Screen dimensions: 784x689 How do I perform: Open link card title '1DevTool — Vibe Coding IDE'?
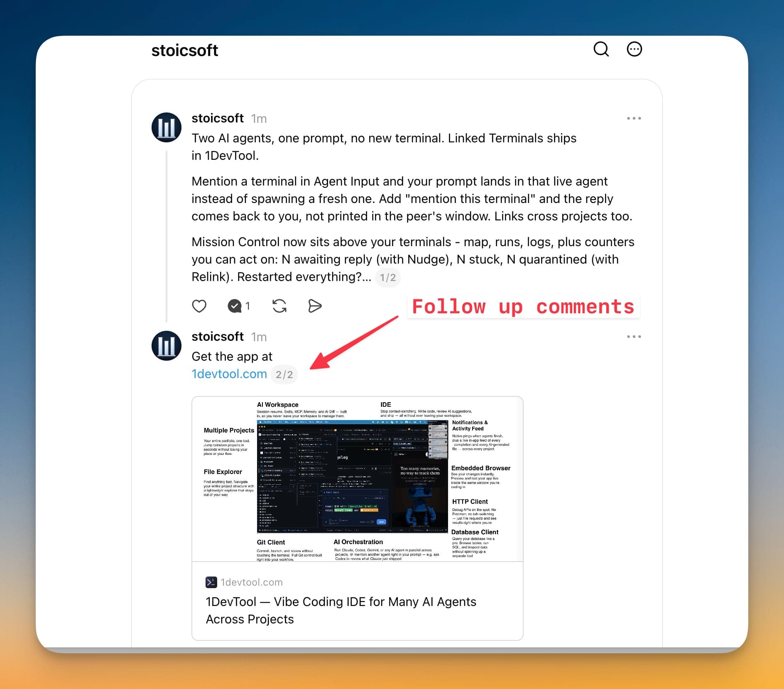pyautogui.click(x=341, y=610)
